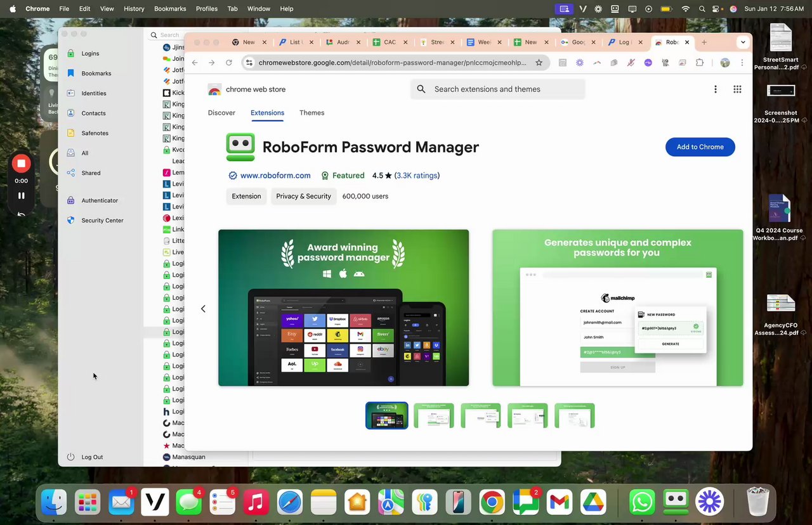Open the Apple menu
812x525 pixels.
tap(12, 9)
